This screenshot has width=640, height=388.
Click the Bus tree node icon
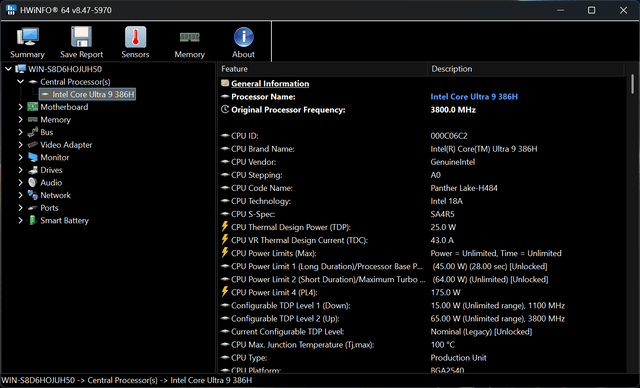coord(33,132)
